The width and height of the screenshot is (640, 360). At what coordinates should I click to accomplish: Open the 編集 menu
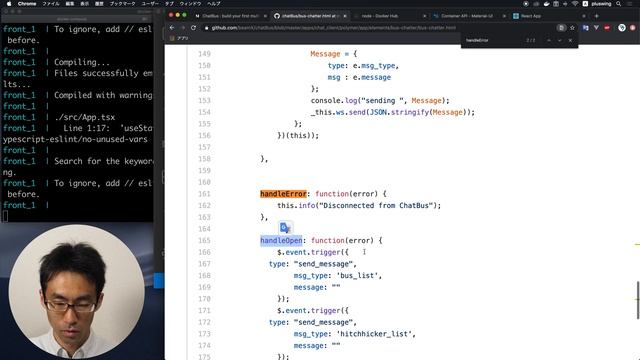[70, 3]
